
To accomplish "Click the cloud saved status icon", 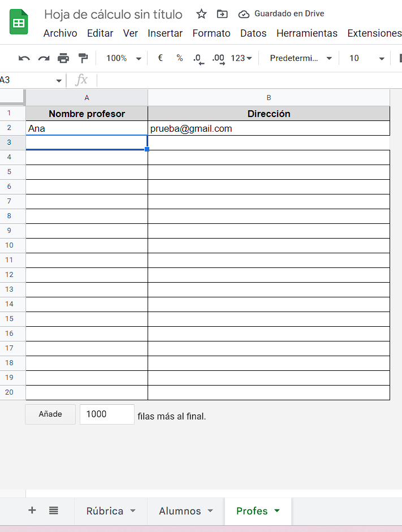I will 244,14.
